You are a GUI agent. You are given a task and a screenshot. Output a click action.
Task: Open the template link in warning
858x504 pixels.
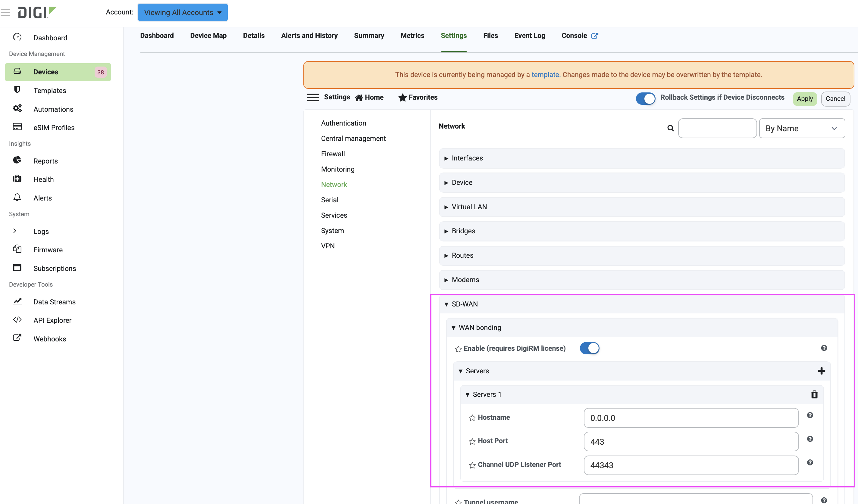coord(545,75)
